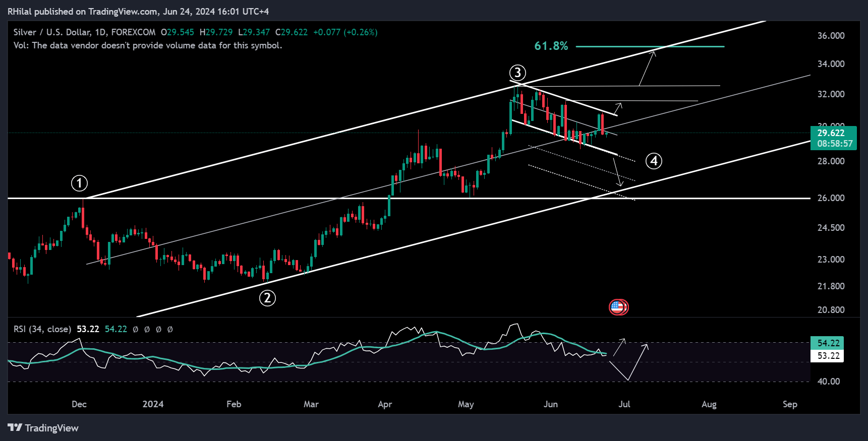Click the TradingView logo at bottom left
Screen dimensions: 868x441
coord(43,428)
